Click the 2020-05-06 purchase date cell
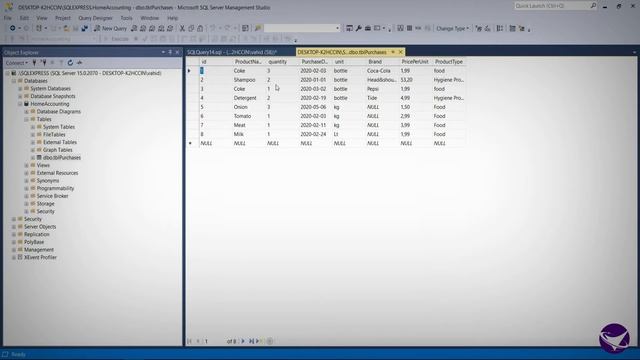640x360 pixels. pos(315,107)
